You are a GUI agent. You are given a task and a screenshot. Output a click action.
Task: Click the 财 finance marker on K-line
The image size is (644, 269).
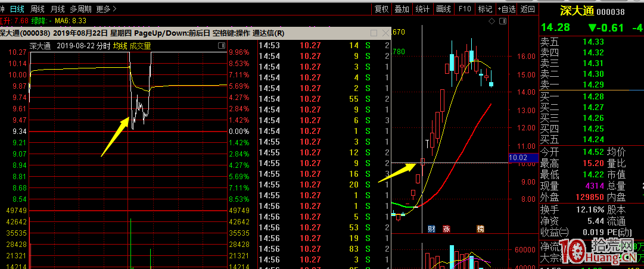click(x=431, y=229)
